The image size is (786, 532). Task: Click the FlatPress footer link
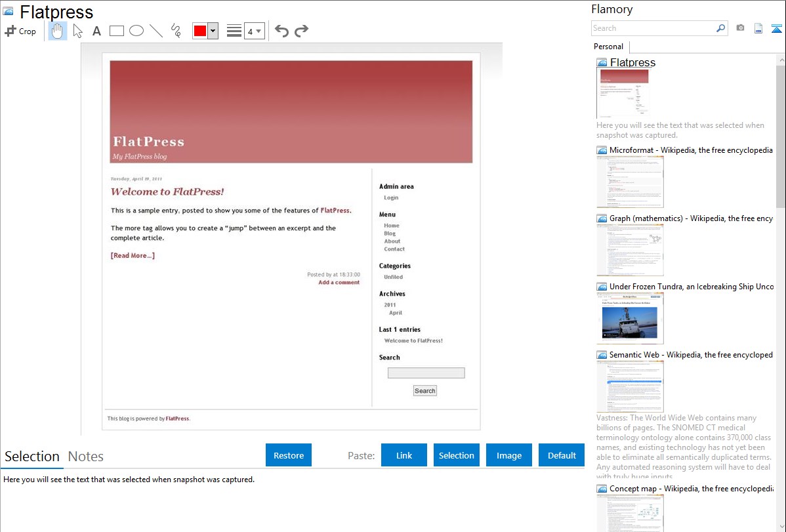pos(177,418)
